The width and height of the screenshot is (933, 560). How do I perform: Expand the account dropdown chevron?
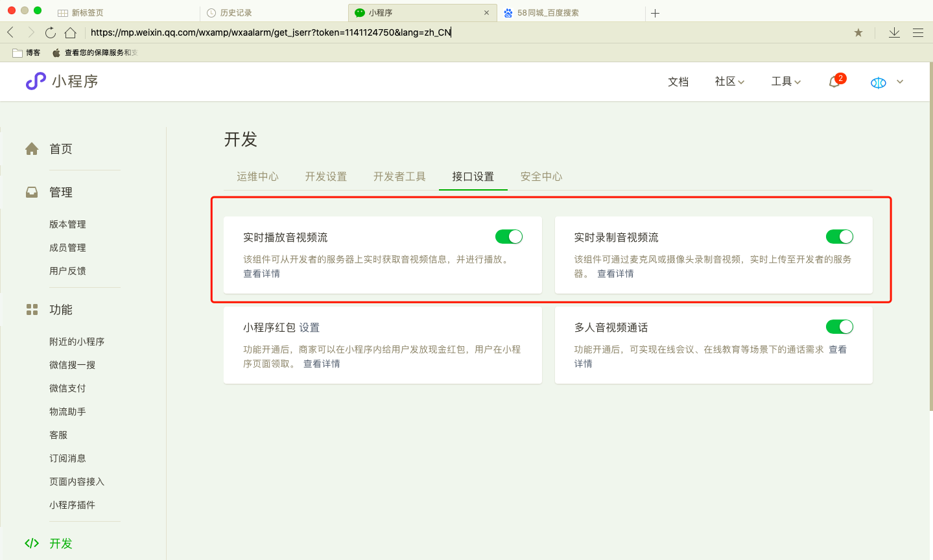900,82
